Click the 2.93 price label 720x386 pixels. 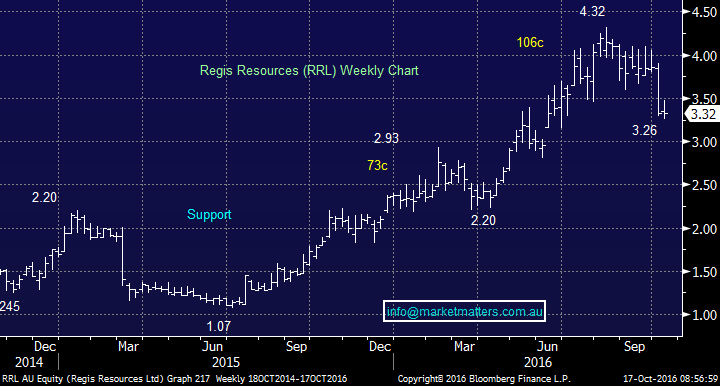(x=386, y=138)
